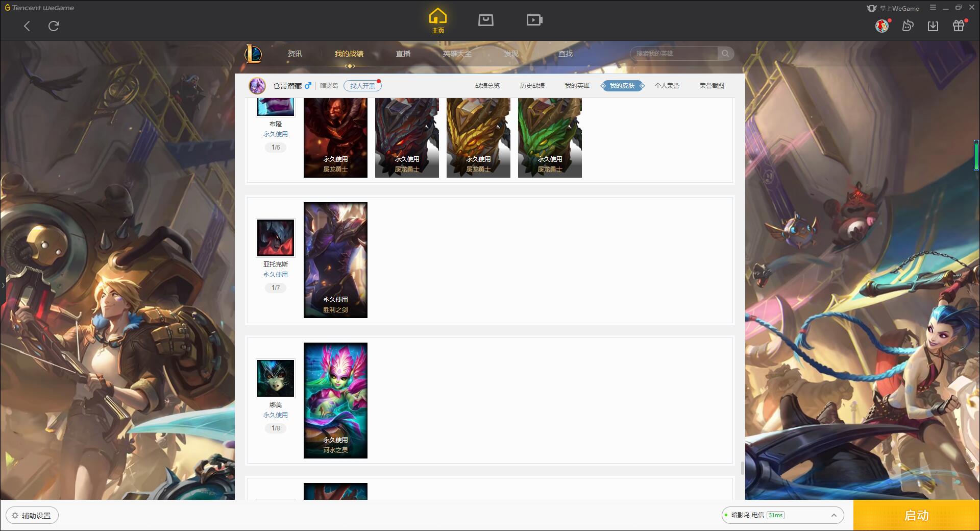Open the 查找 tab

[566, 54]
